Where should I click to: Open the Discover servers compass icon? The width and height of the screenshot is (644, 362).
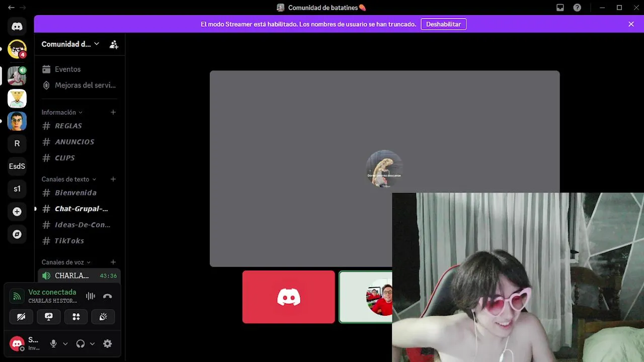coord(17,234)
